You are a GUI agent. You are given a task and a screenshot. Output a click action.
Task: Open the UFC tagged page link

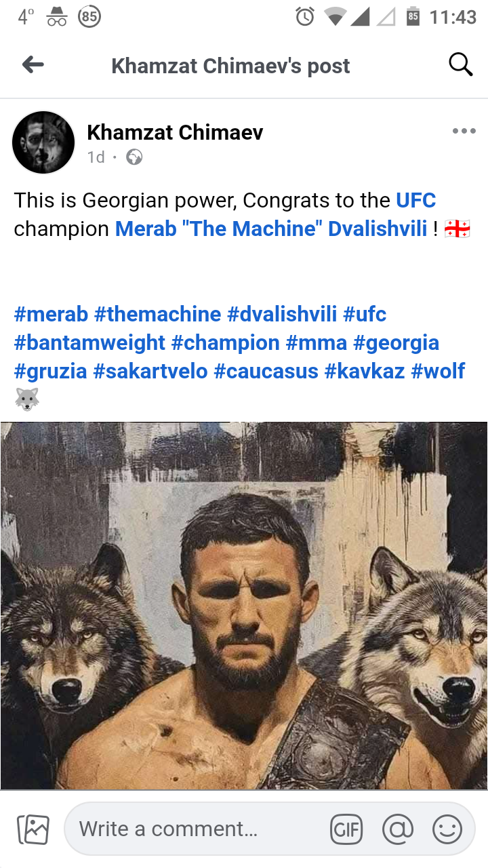[415, 200]
